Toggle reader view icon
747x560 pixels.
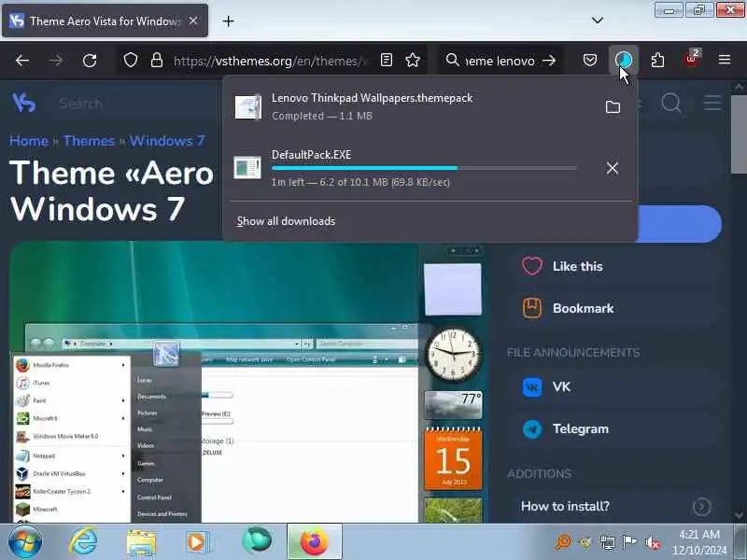[387, 60]
